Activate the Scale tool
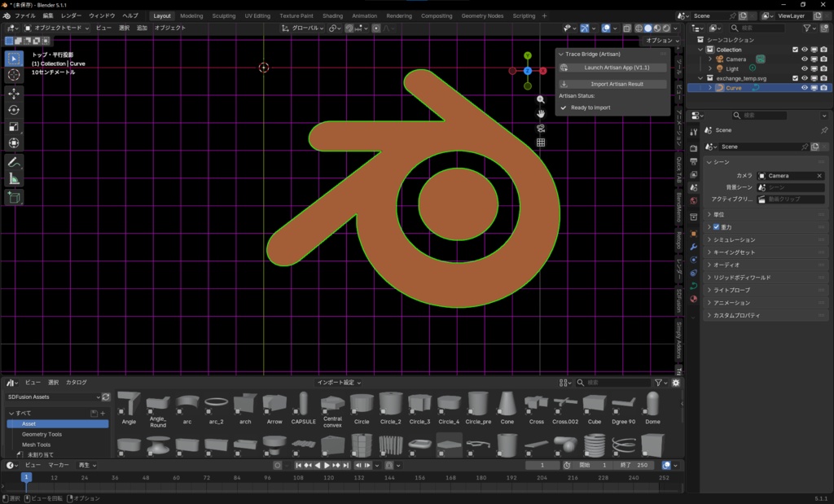This screenshot has width=834, height=504. pos(13,127)
